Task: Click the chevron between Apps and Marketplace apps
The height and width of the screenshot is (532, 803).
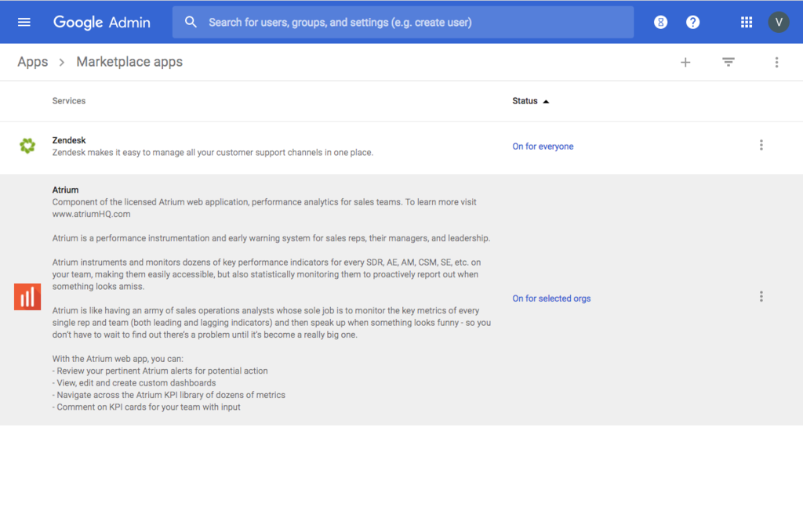Action: [62, 63]
